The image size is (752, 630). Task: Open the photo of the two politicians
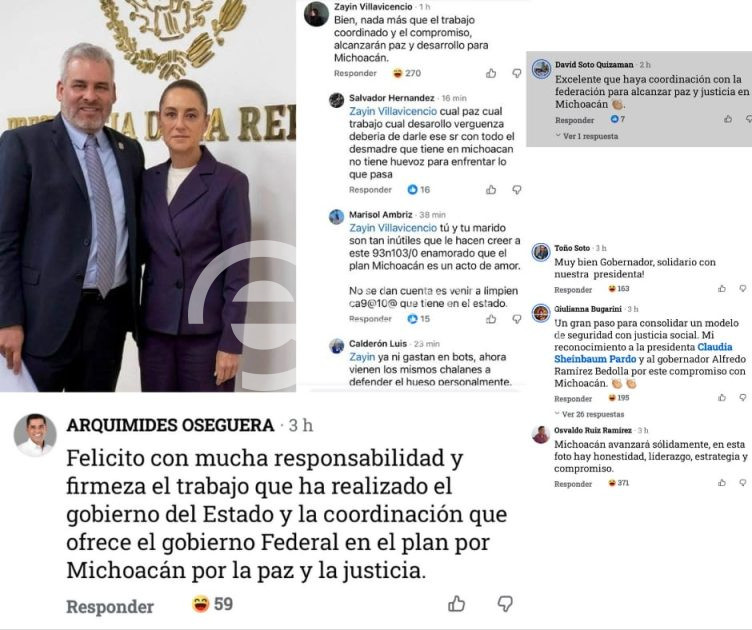tap(148, 196)
